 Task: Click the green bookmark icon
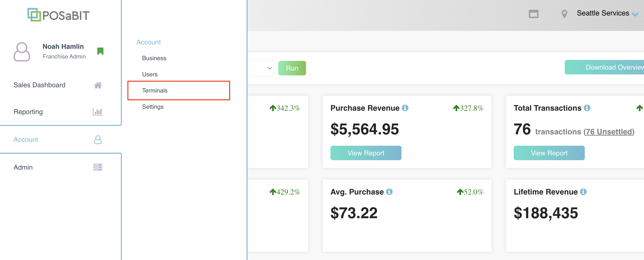pyautogui.click(x=100, y=51)
